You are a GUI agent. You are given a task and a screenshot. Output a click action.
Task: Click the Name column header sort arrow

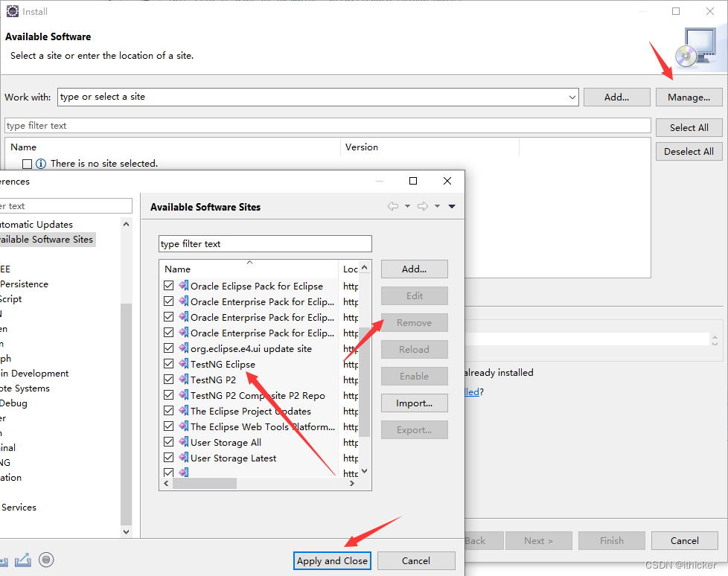[x=250, y=263]
